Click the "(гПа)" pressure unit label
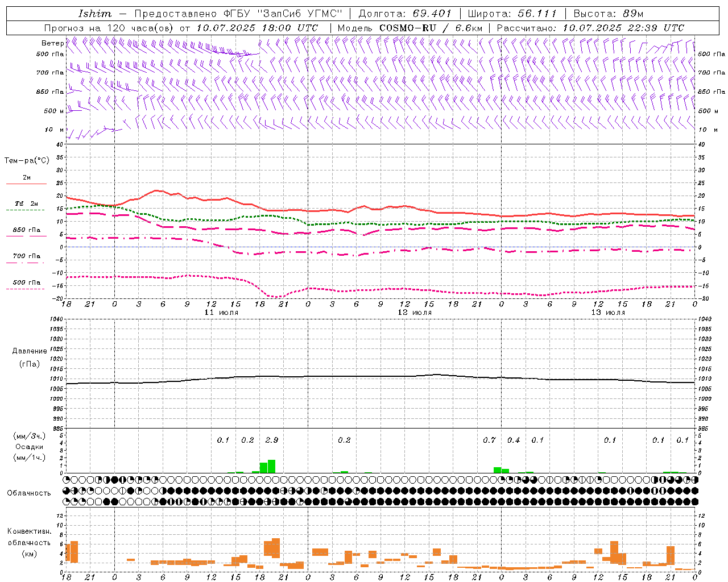 coord(30,364)
